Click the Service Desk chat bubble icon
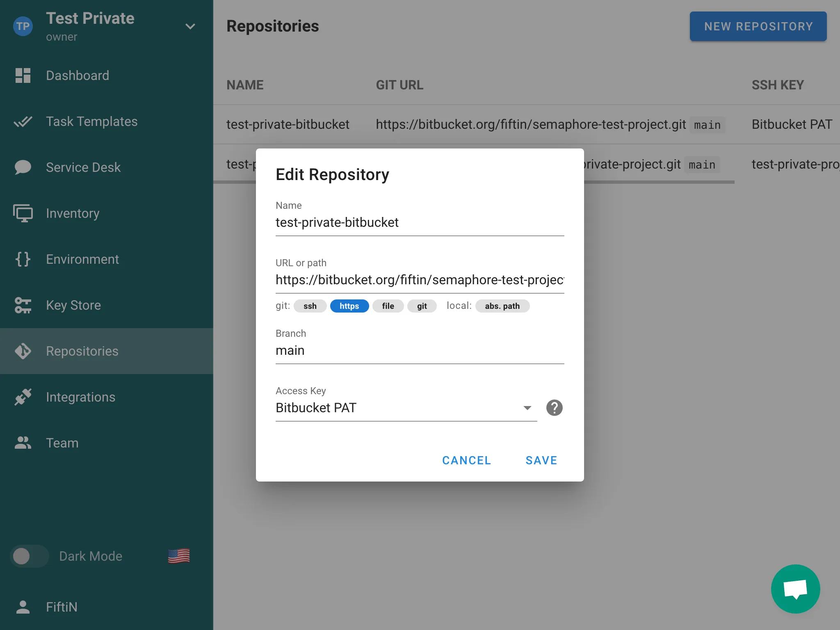This screenshot has width=840, height=630. pos(23,167)
